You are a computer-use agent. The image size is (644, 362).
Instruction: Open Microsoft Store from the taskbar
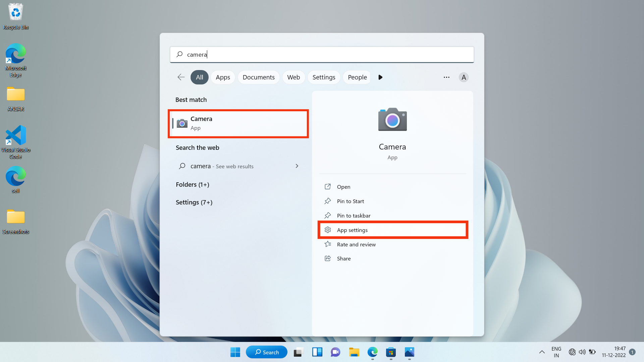pyautogui.click(x=390, y=352)
